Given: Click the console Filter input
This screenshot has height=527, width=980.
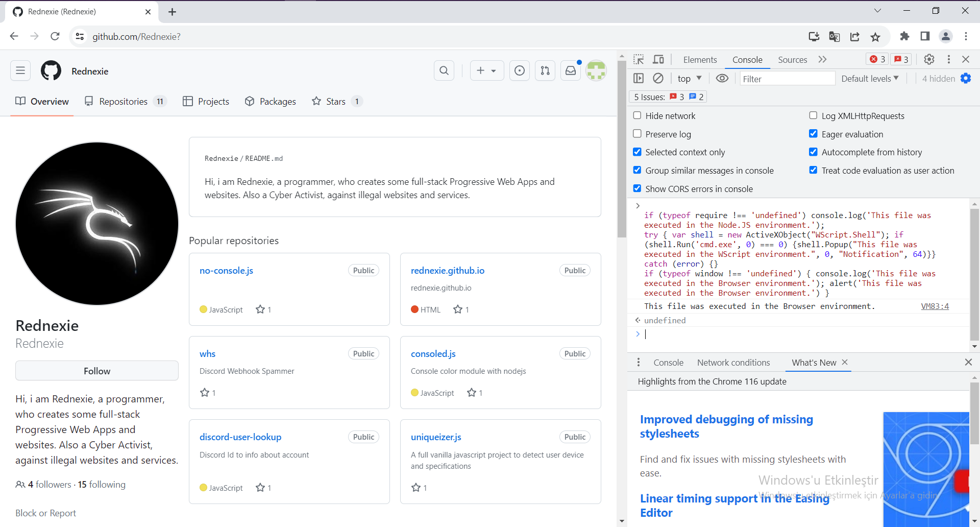Looking at the screenshot, I should [787, 78].
